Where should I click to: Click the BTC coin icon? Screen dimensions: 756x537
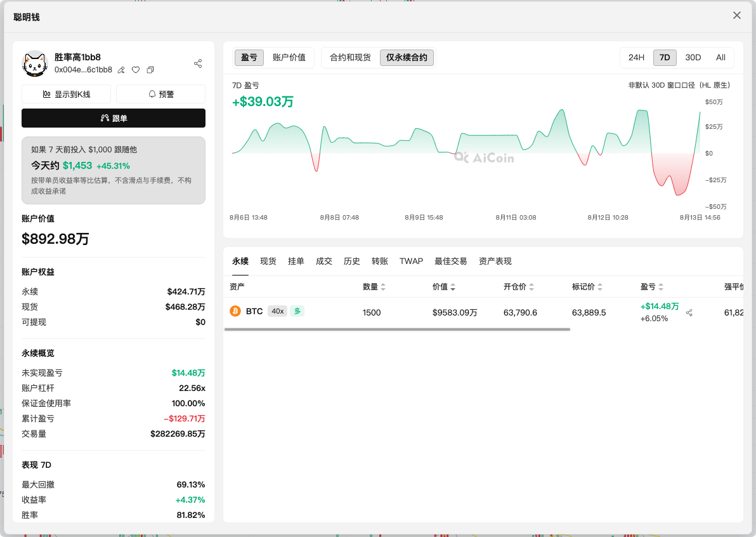click(x=235, y=311)
